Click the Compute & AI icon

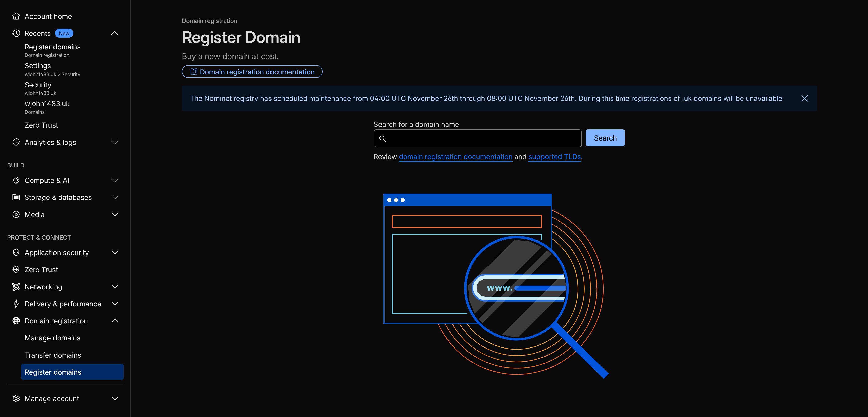(16, 180)
